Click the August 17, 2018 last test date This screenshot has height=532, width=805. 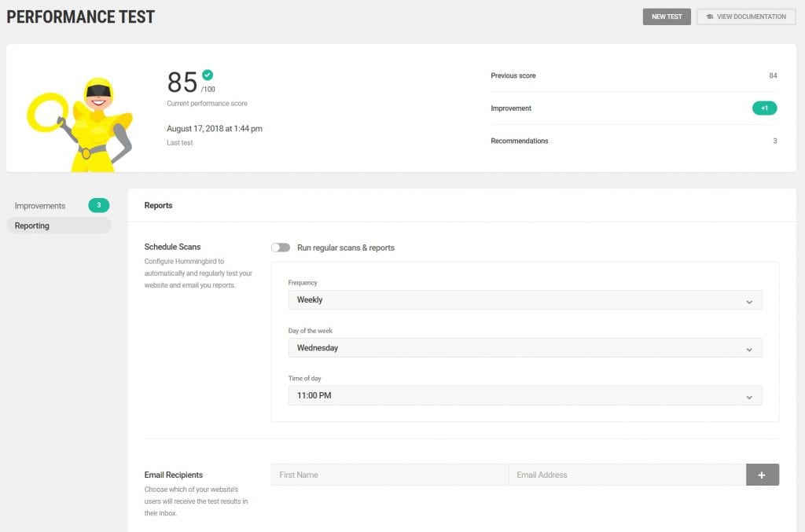click(x=214, y=129)
